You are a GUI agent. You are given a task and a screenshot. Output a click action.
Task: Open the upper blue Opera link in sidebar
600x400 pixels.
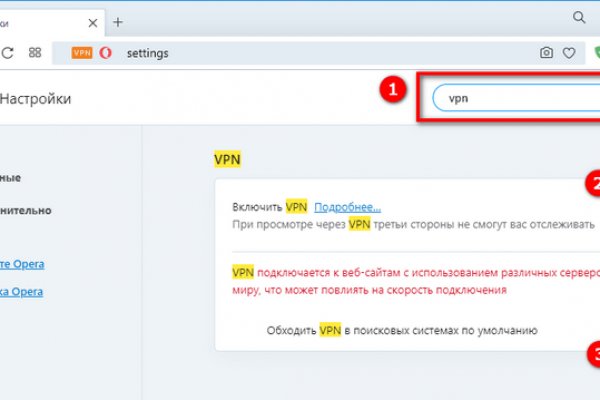21,264
